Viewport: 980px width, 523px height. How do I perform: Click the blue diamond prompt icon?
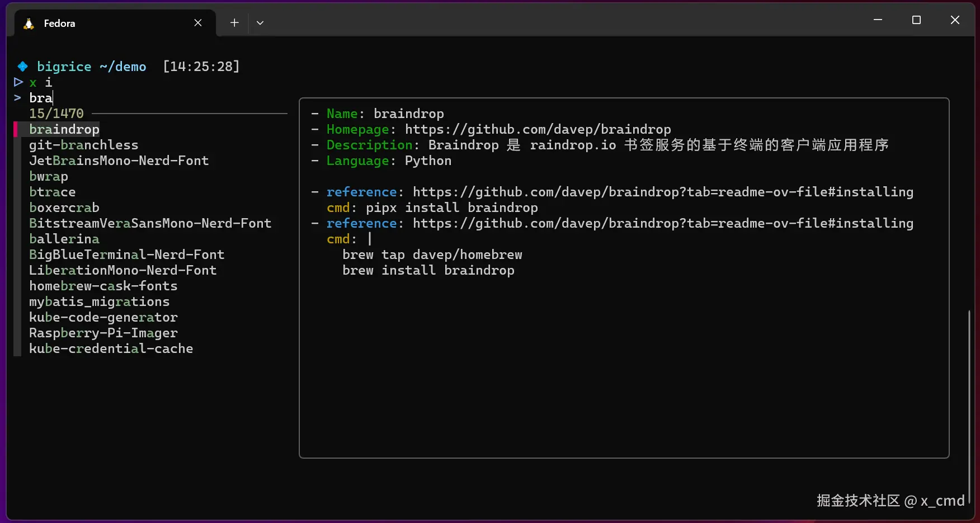(x=22, y=67)
